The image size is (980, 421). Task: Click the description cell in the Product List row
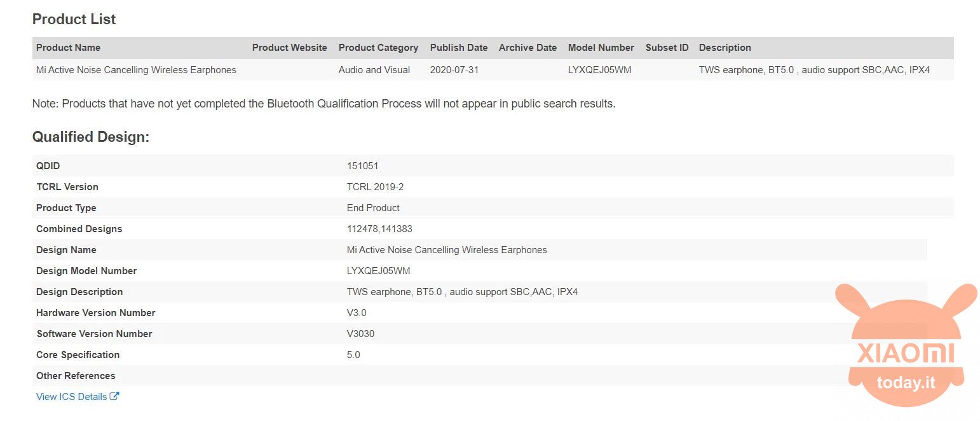(814, 70)
